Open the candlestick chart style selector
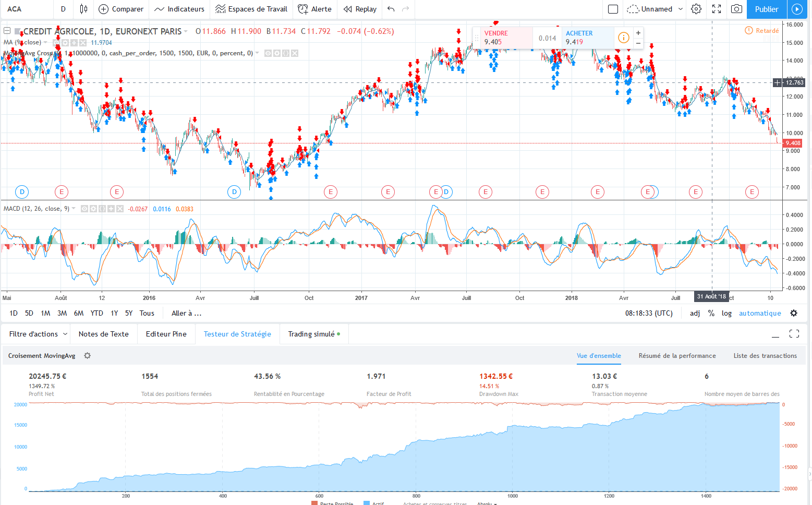Viewport: 812px width, 505px height. pos(83,9)
